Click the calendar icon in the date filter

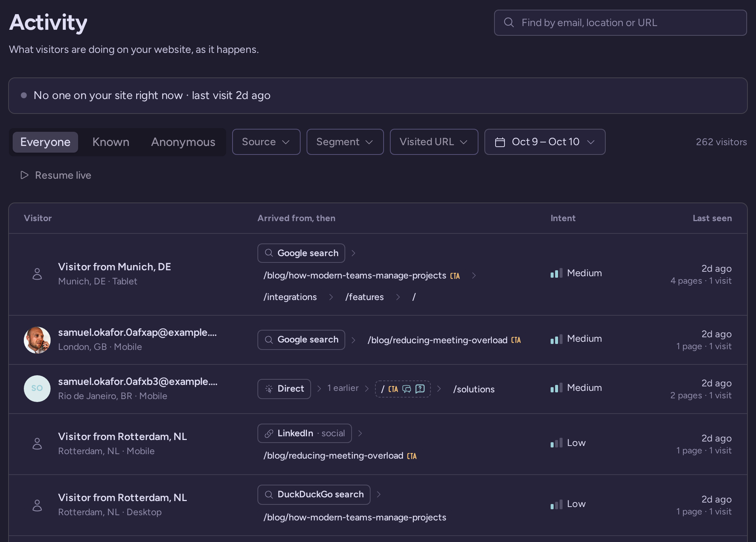point(500,142)
